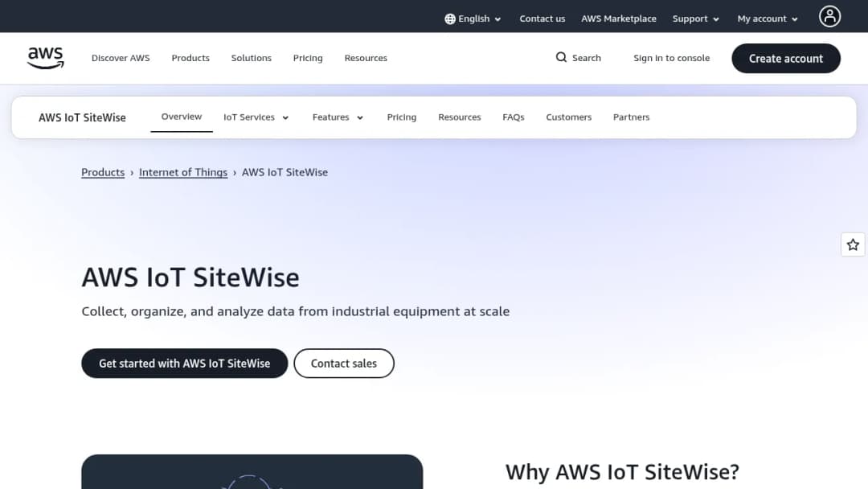This screenshot has width=868, height=489.
Task: Click the main AWS IoT SiteWise page heading
Action: pos(190,277)
